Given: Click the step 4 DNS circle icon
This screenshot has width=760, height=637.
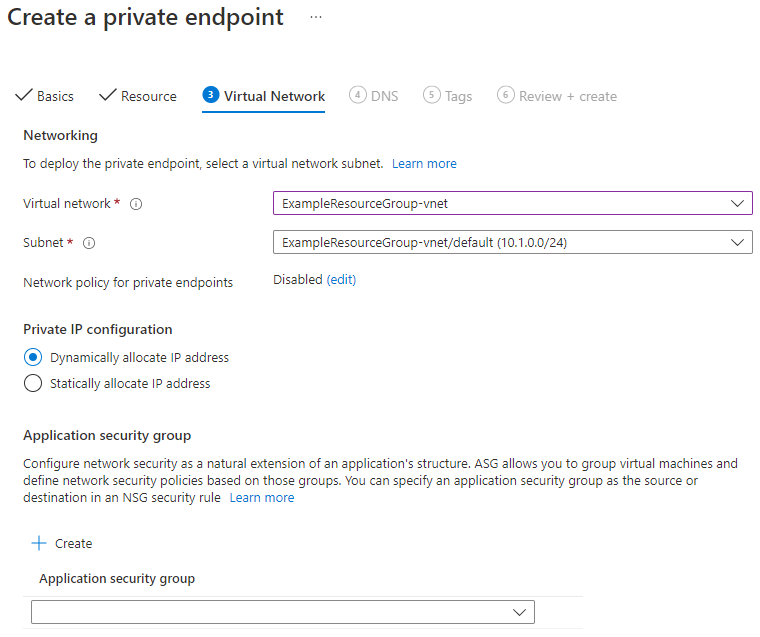Looking at the screenshot, I should (x=357, y=95).
